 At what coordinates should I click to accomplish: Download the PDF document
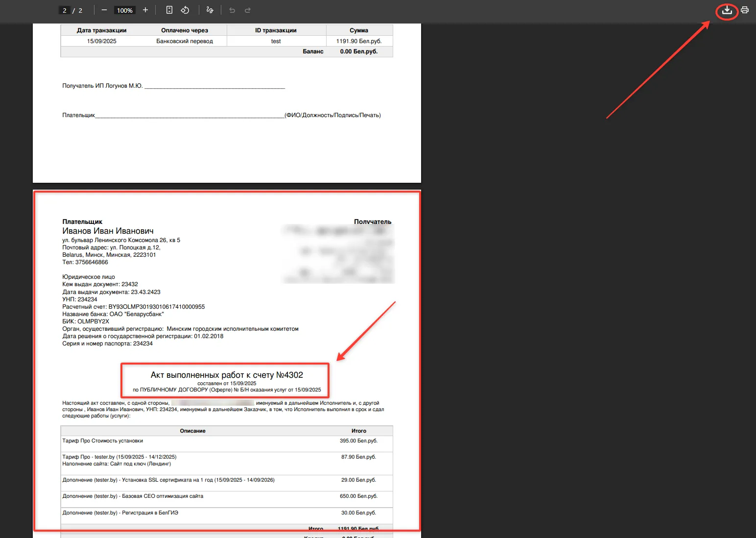tap(727, 10)
